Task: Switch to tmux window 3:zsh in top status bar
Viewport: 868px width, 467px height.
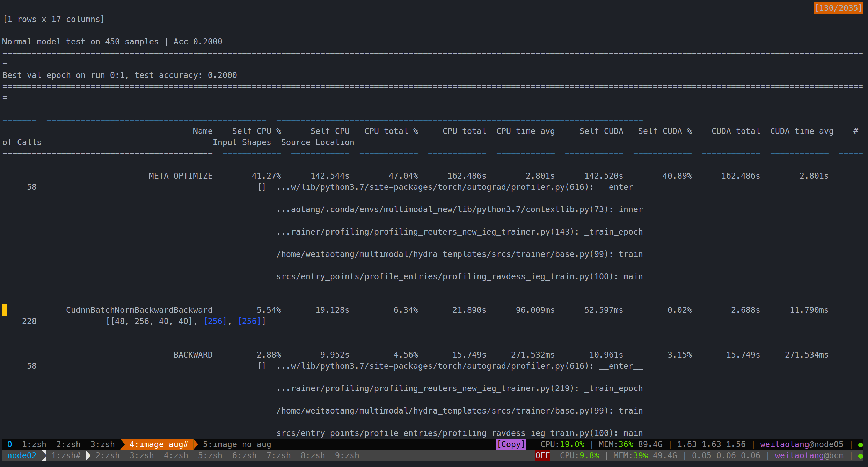Action: pyautogui.click(x=102, y=444)
